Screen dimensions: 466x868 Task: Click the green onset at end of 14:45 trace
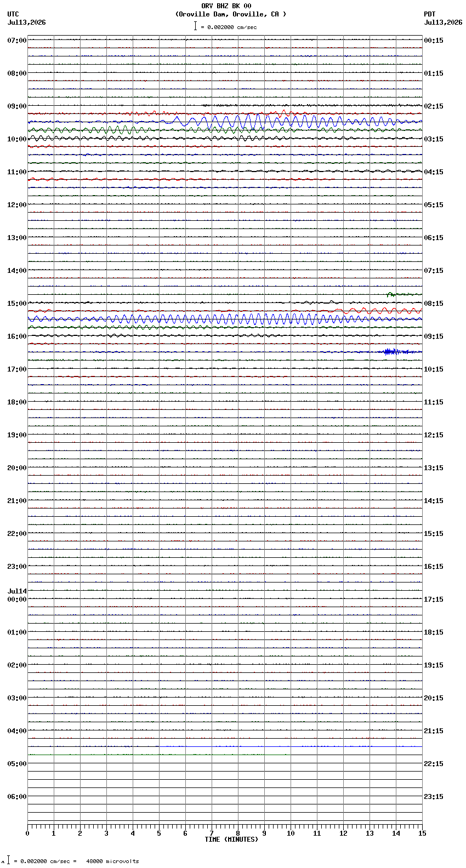pos(403,294)
